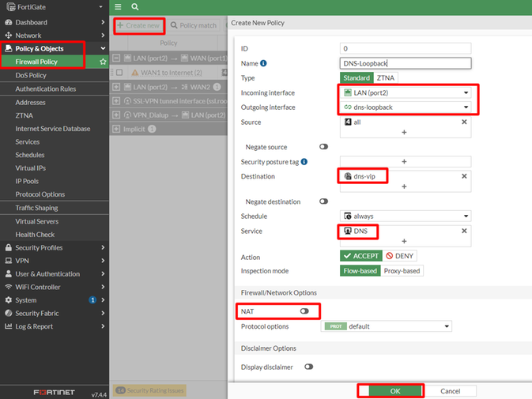532x399 pixels.
Task: Open the Protocol options dropdown
Action: (x=386, y=326)
